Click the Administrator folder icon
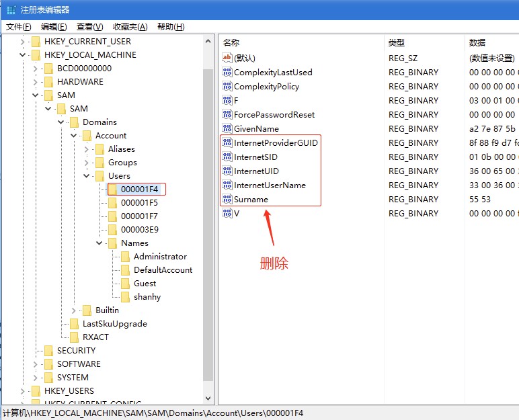The width and height of the screenshot is (519, 420). [126, 257]
